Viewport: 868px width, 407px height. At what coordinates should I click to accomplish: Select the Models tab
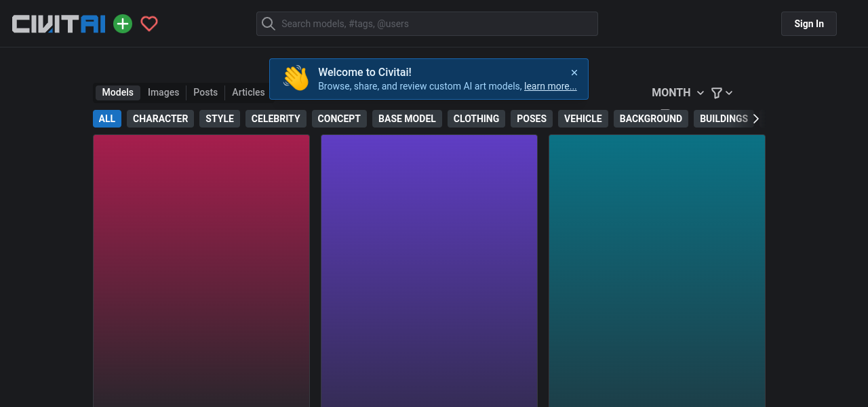(118, 92)
